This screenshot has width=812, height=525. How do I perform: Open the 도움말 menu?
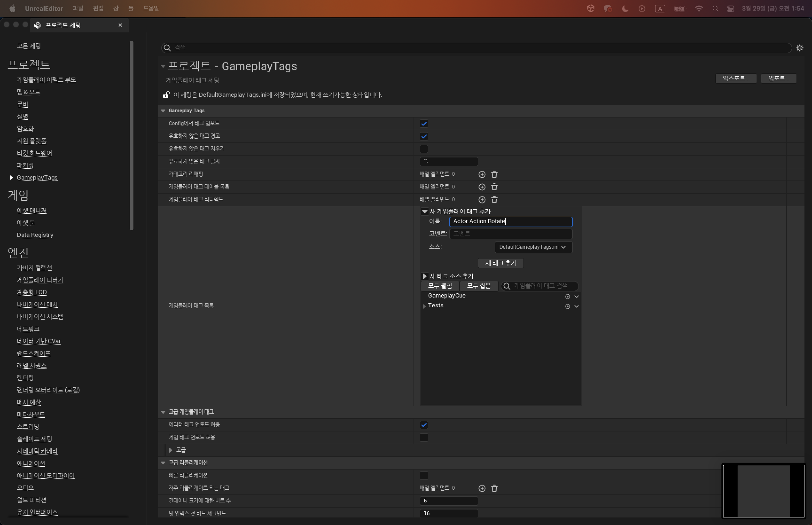coord(151,8)
